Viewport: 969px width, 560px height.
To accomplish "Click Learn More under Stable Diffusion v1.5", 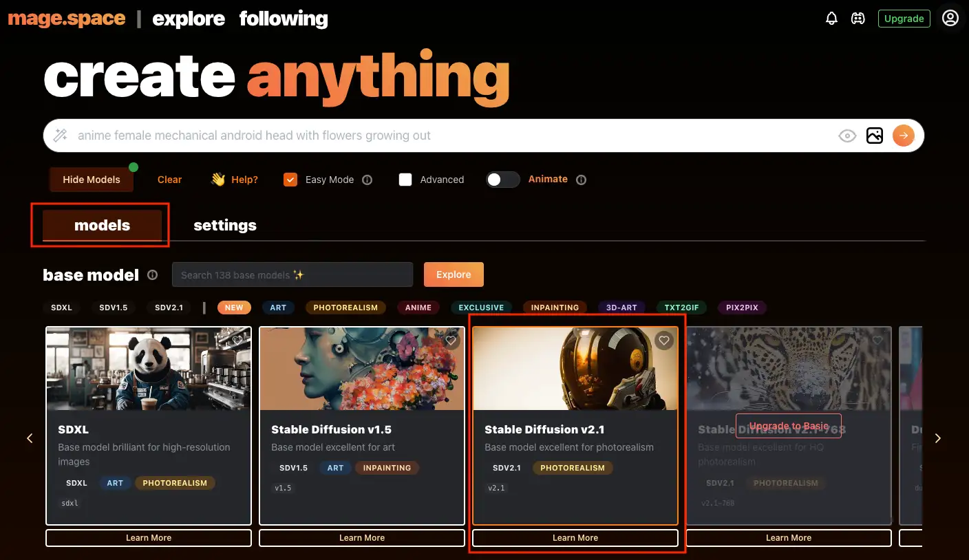I will (x=362, y=538).
